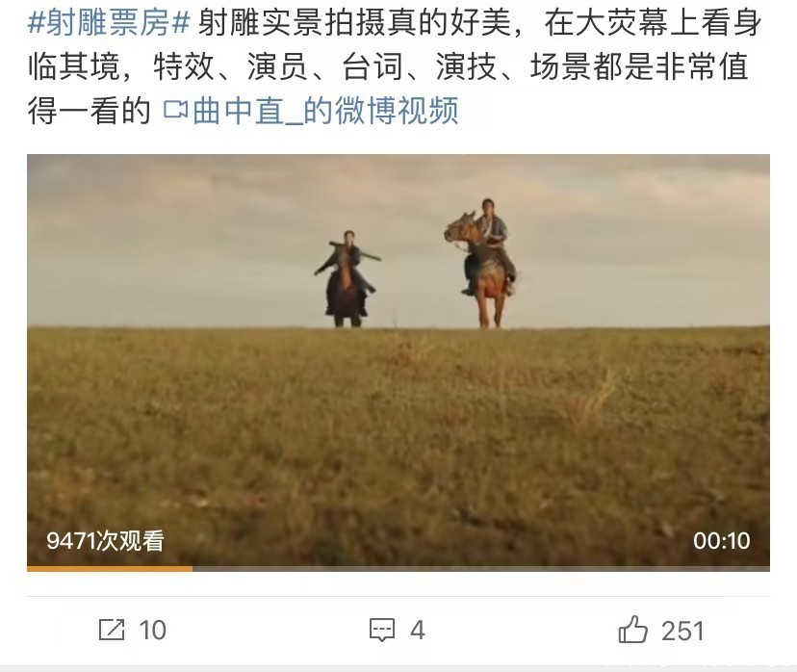Tap the thumbs-up like icon
Image resolution: width=797 pixels, height=672 pixels.
coord(632,630)
